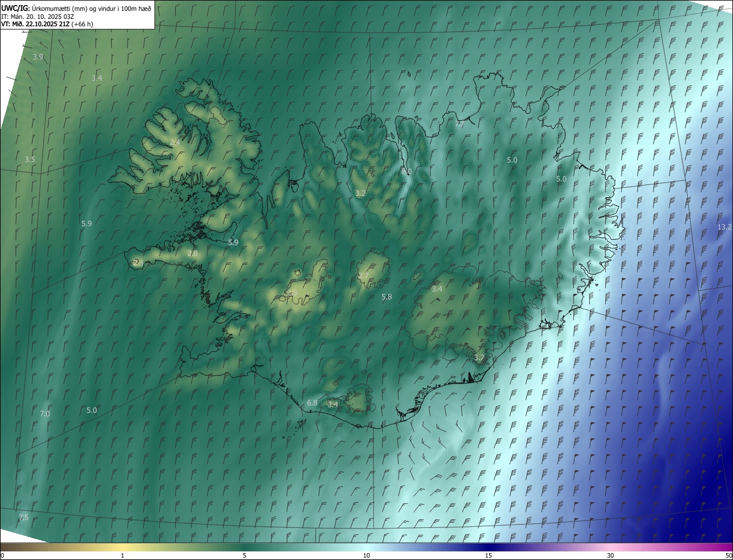Click the 3.5 value label on the map

(x=30, y=160)
